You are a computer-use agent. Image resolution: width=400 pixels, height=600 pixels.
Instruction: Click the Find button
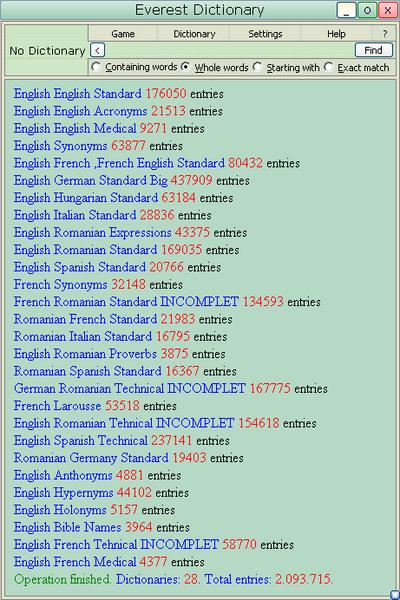[374, 50]
